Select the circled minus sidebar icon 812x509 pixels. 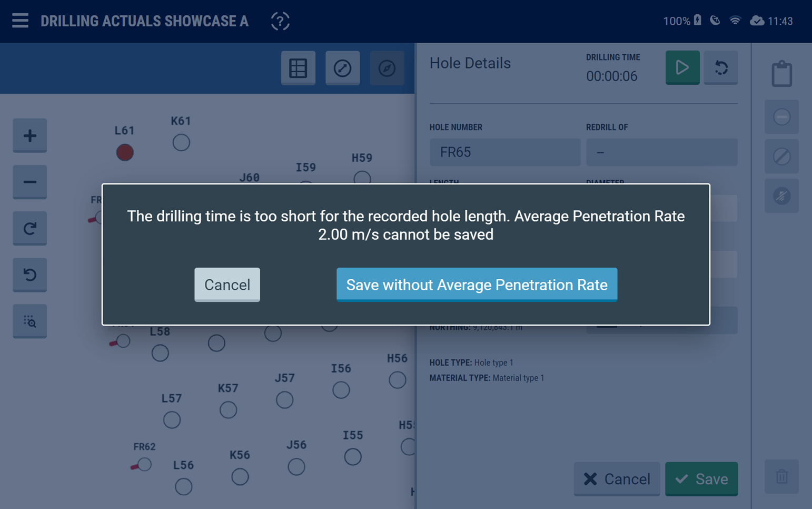coord(782,116)
